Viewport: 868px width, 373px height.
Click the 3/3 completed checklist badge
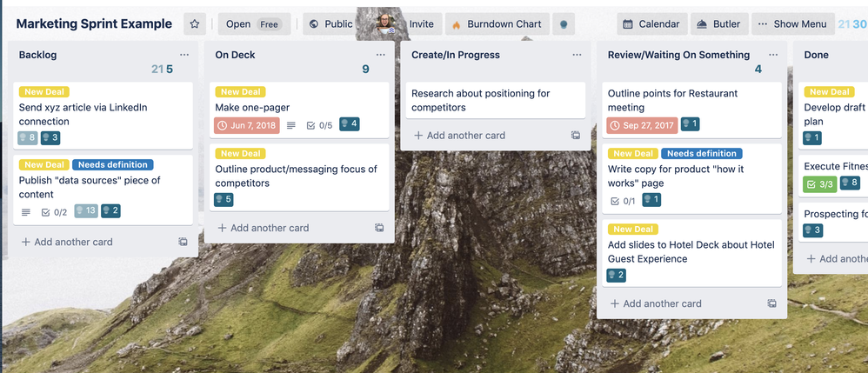pyautogui.click(x=820, y=184)
